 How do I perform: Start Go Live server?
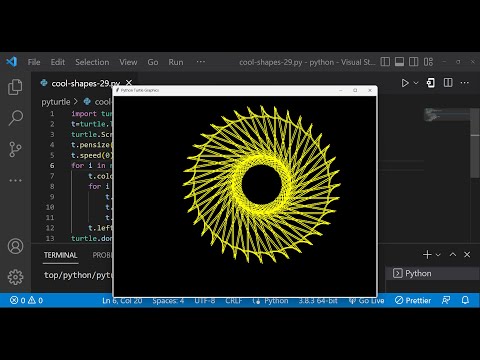367,300
